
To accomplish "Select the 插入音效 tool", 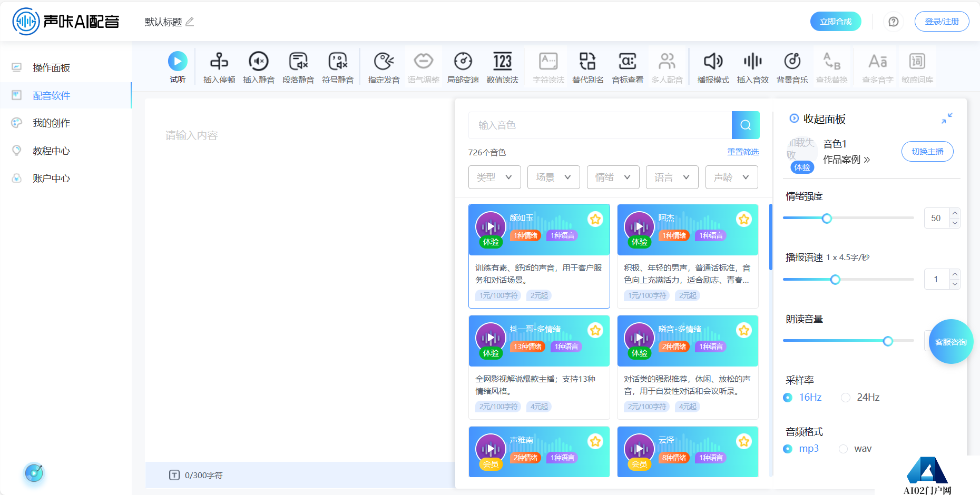I will coord(753,67).
